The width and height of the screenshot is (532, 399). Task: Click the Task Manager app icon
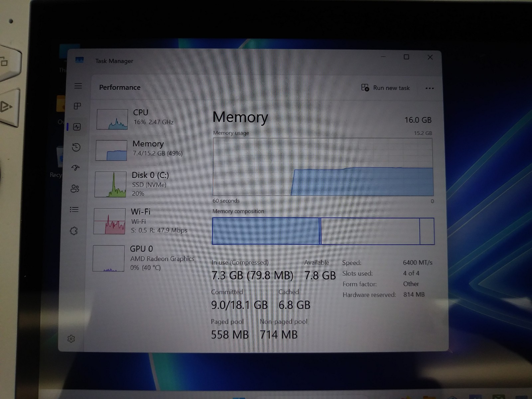79,60
